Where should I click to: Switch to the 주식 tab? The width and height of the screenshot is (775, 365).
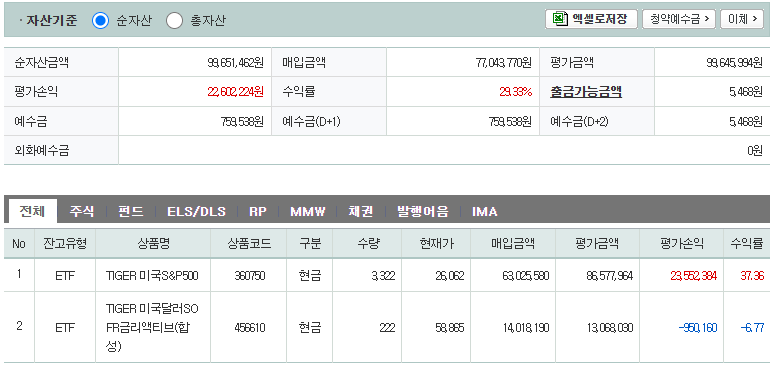(x=82, y=212)
